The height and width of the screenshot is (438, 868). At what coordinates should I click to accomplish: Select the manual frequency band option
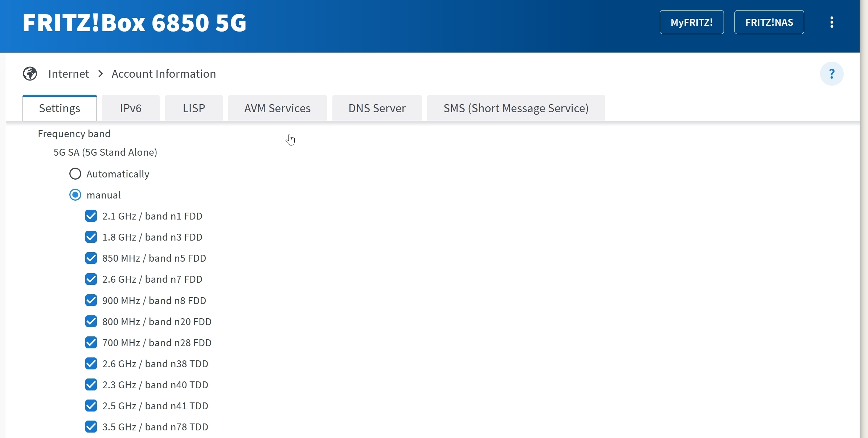tap(75, 195)
